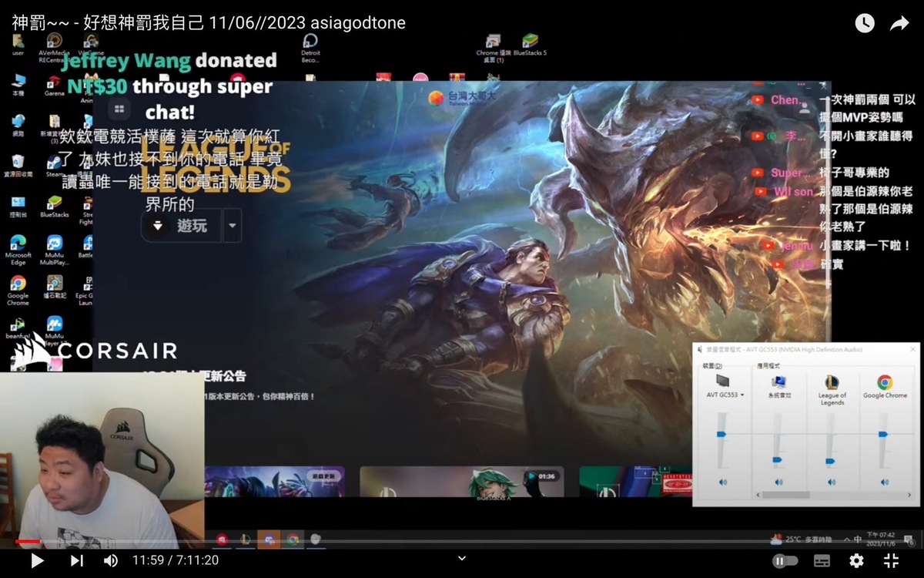
Task: Mute the YouTube player volume
Action: 111,561
